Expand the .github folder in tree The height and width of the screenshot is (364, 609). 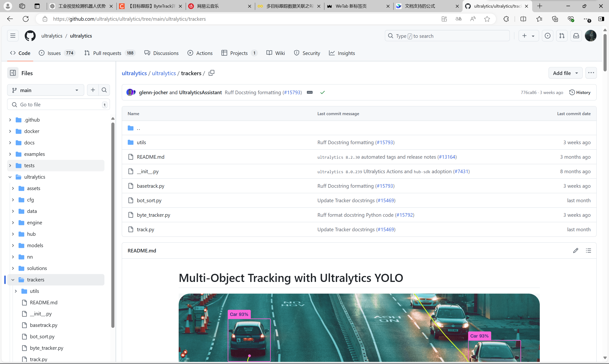[10, 120]
